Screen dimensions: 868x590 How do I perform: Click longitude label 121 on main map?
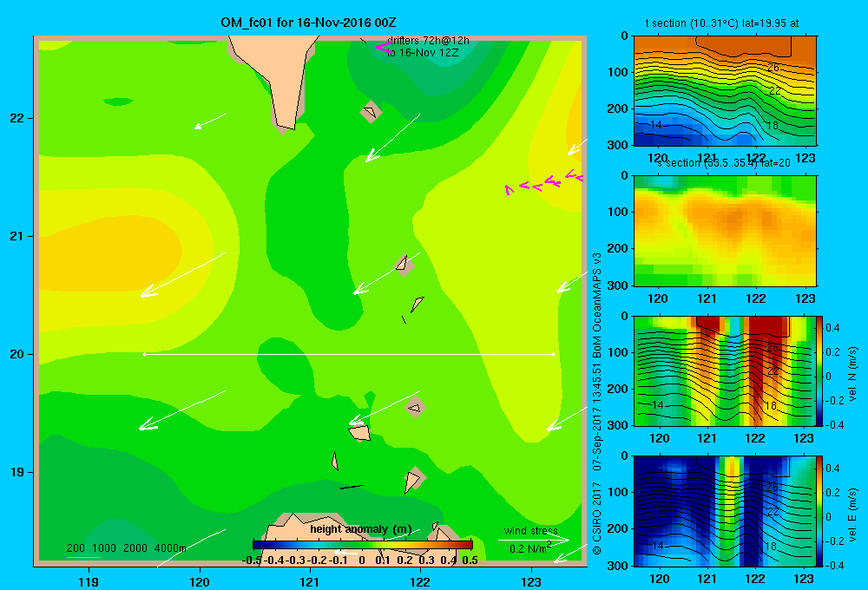(310, 581)
